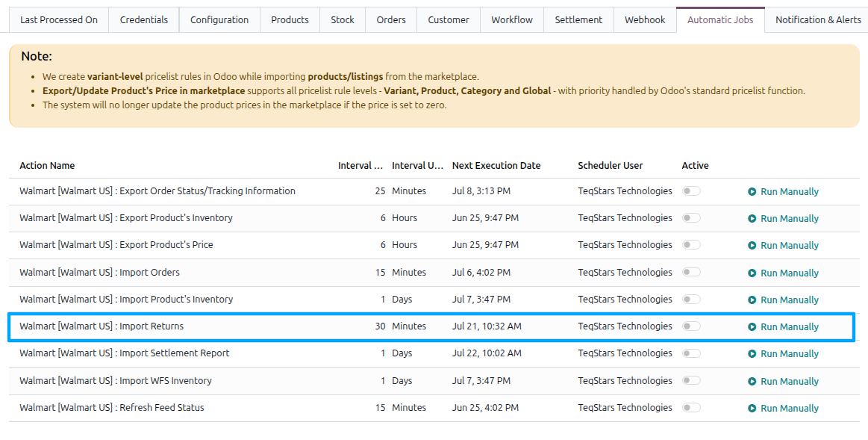Click the Scheduler User column header

(610, 166)
